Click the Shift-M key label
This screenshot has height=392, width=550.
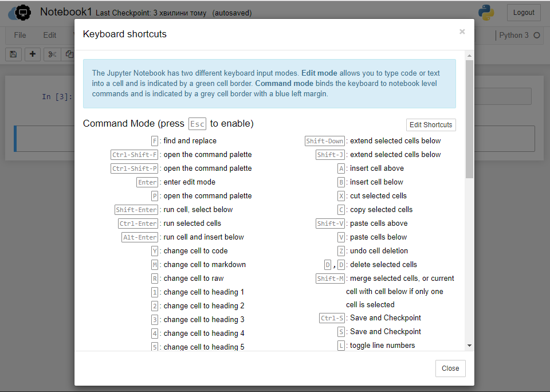[330, 279]
